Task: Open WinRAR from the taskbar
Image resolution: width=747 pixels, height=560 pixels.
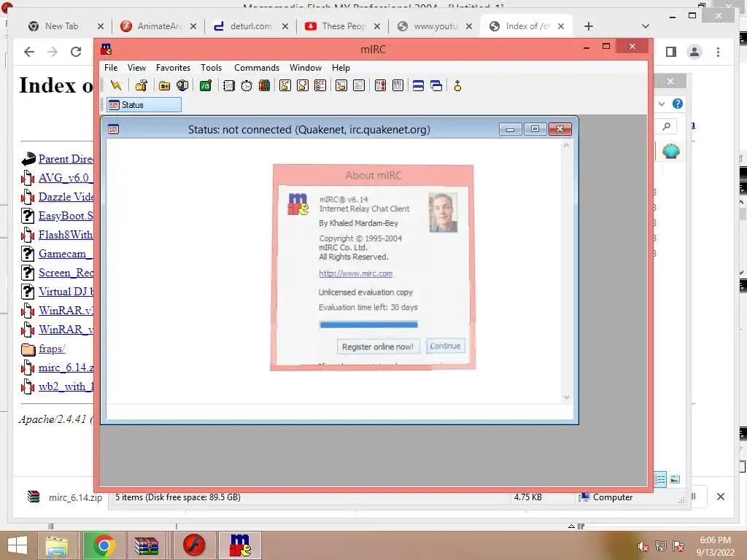Action: [x=146, y=545]
